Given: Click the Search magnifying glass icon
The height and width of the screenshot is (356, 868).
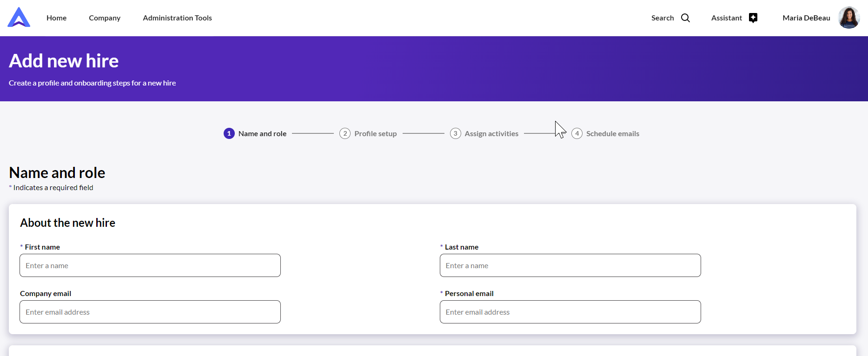Looking at the screenshot, I should click(685, 18).
